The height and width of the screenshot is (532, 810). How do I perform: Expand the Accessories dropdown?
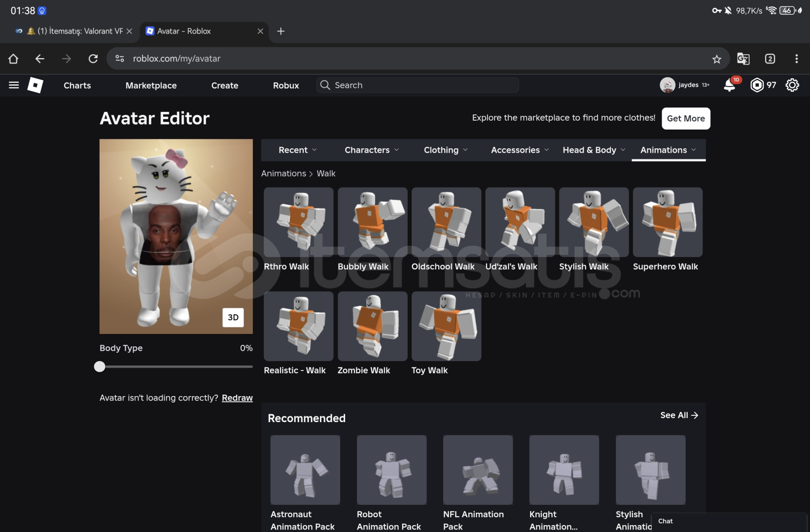coord(520,150)
